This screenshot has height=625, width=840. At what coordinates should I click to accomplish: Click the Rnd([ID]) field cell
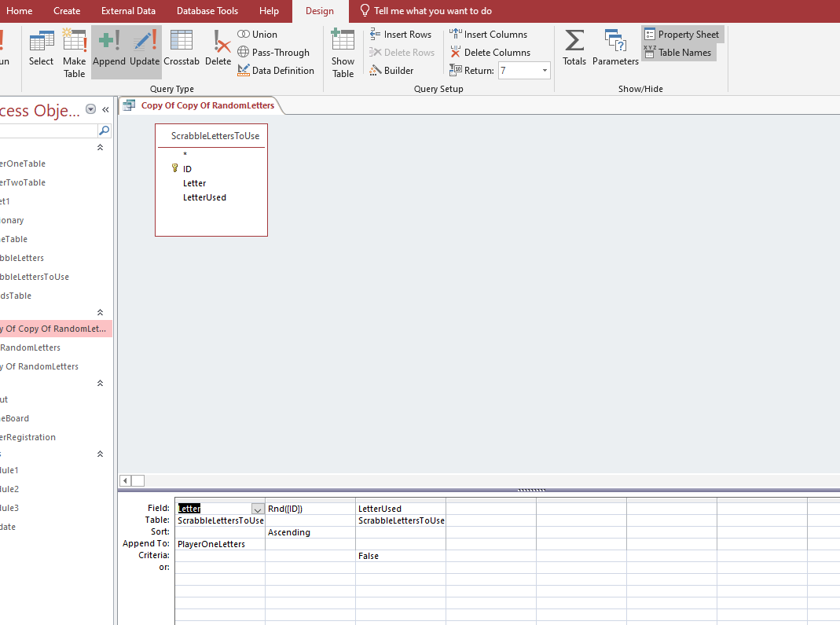(310, 509)
